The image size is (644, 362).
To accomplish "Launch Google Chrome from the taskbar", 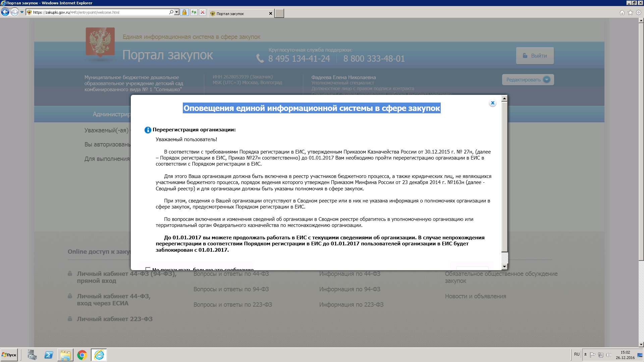I will pyautogui.click(x=82, y=355).
